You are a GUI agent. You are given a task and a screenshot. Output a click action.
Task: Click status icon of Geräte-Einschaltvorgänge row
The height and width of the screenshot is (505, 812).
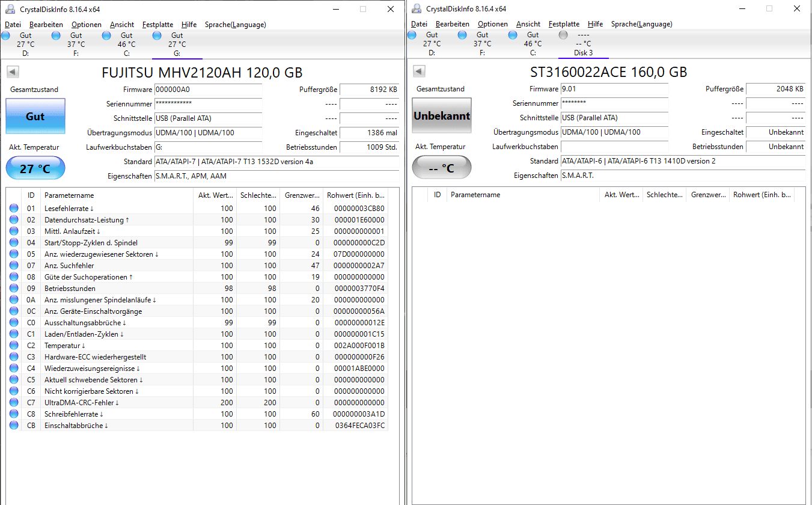14,311
